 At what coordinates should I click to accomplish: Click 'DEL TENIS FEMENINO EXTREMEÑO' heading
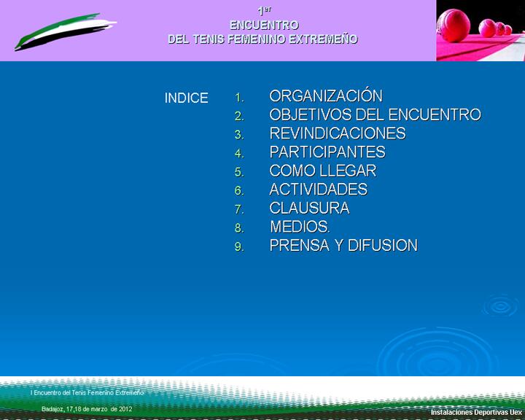(262, 39)
